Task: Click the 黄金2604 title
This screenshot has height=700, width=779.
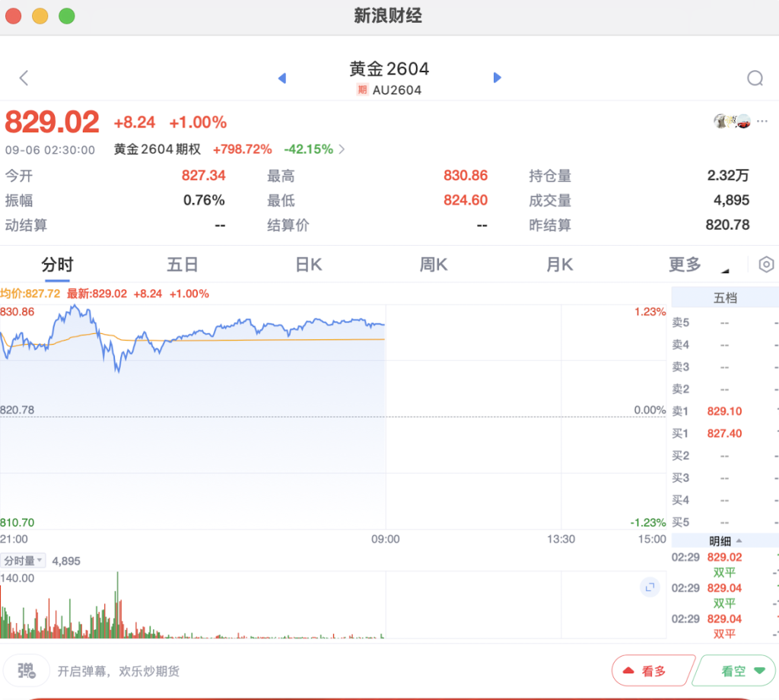Action: [389, 68]
